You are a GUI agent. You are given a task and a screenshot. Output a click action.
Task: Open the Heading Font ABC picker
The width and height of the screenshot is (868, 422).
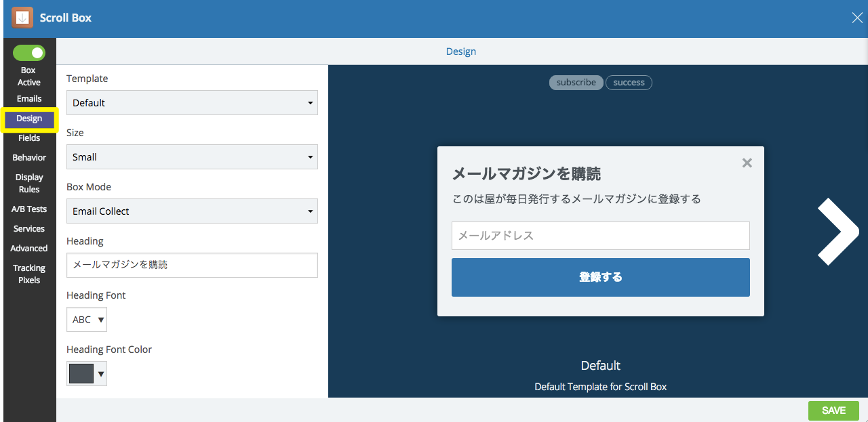click(x=87, y=320)
